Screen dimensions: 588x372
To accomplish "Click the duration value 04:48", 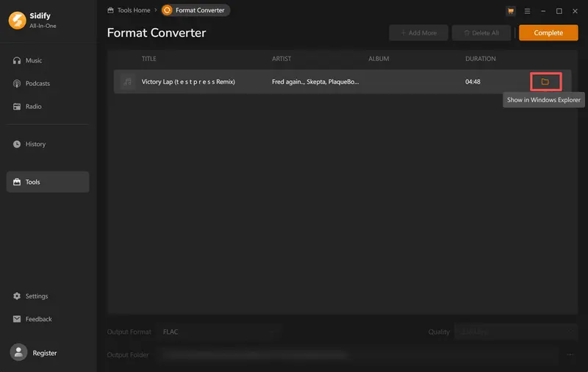I will [x=473, y=82].
